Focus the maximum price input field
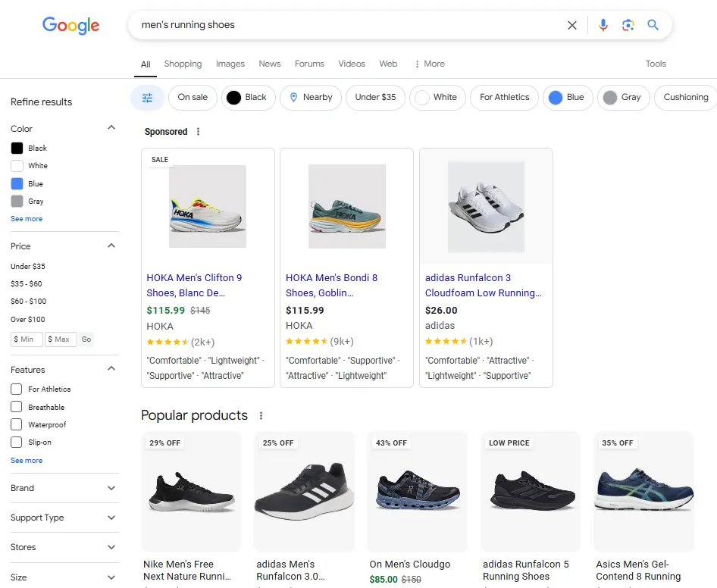The height and width of the screenshot is (588, 717). coord(61,339)
